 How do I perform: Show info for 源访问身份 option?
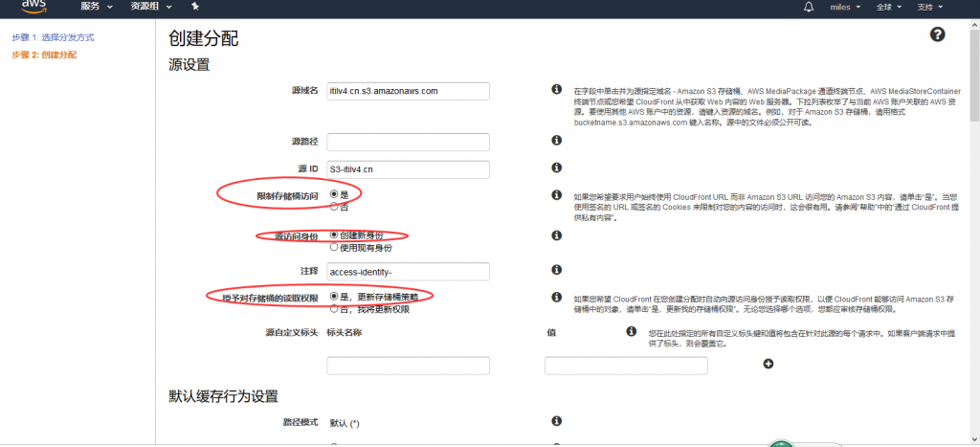click(x=556, y=235)
